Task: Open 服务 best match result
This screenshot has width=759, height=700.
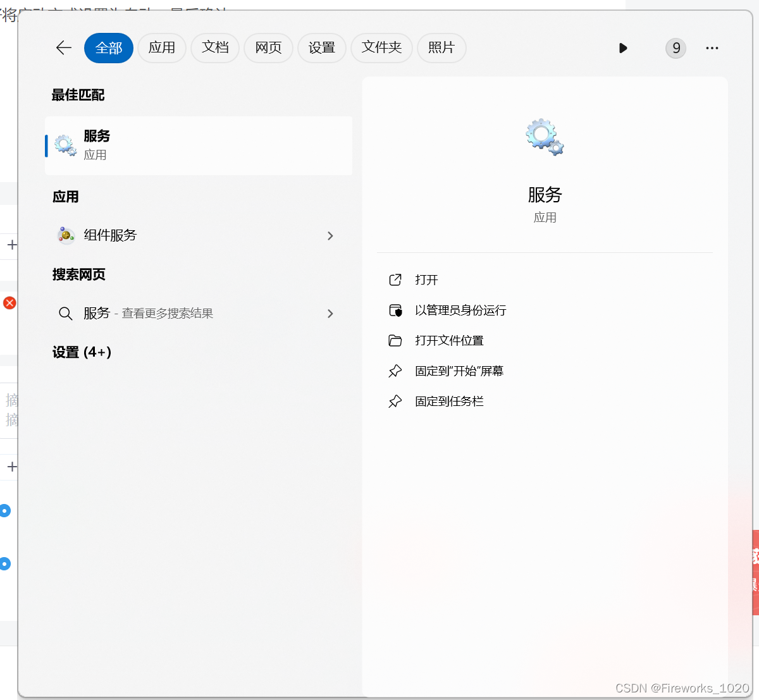Action: pos(199,145)
